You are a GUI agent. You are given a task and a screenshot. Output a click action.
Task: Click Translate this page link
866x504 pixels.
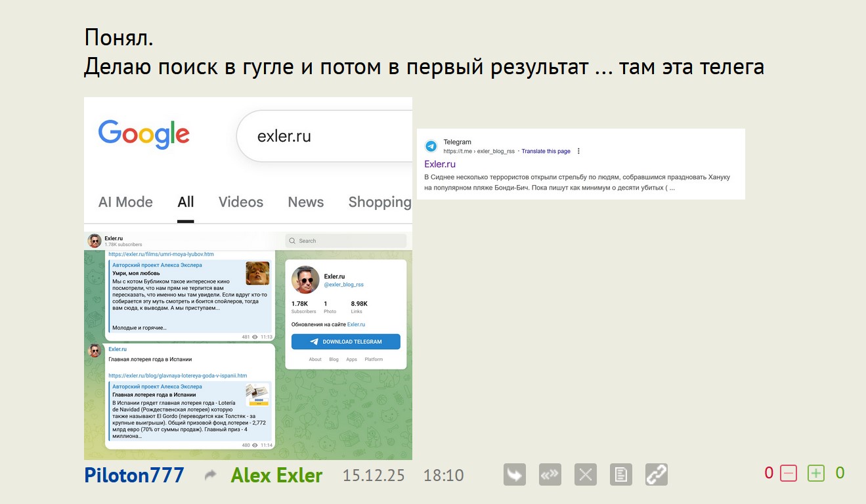(x=546, y=151)
